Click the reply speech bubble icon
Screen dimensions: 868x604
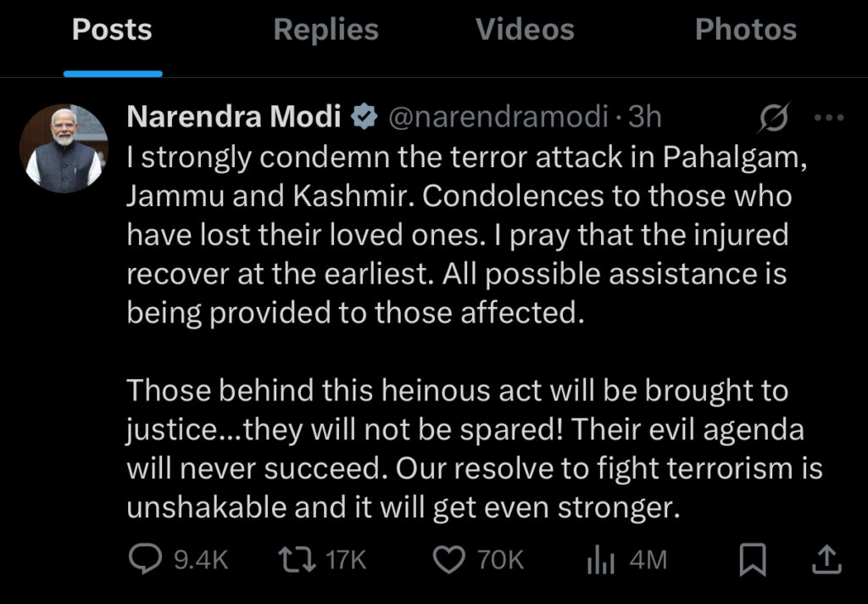[x=145, y=559]
